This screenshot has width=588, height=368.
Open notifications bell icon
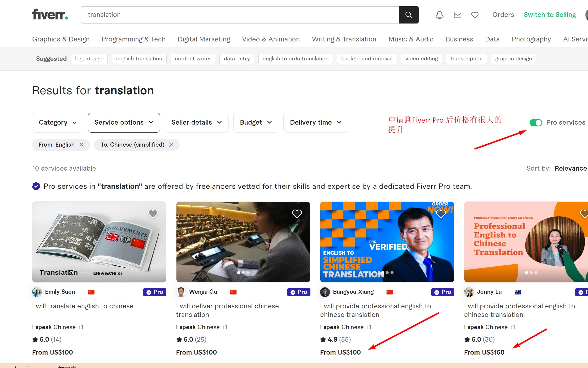coord(439,15)
